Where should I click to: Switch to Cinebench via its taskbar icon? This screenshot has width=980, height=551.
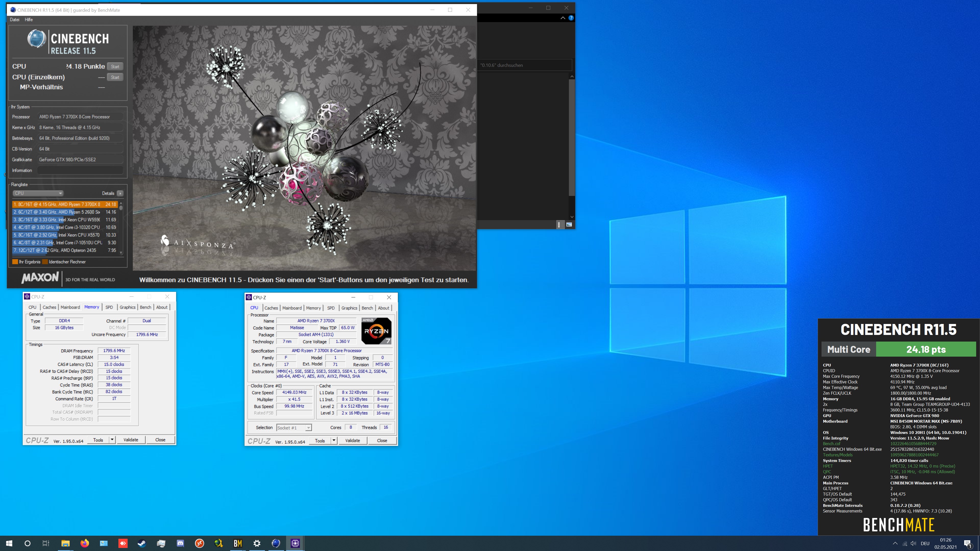pos(276,543)
